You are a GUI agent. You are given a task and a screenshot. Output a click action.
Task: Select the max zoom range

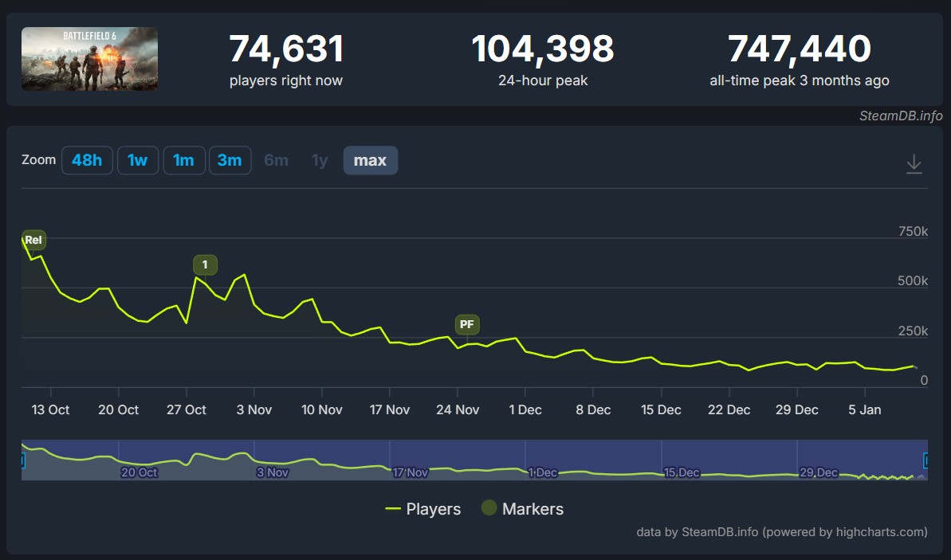coord(370,160)
